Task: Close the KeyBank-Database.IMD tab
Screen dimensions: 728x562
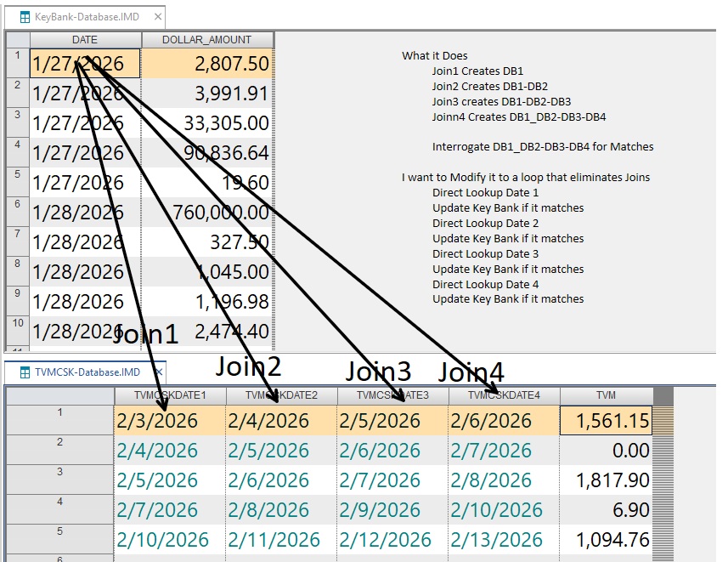Action: click(155, 16)
